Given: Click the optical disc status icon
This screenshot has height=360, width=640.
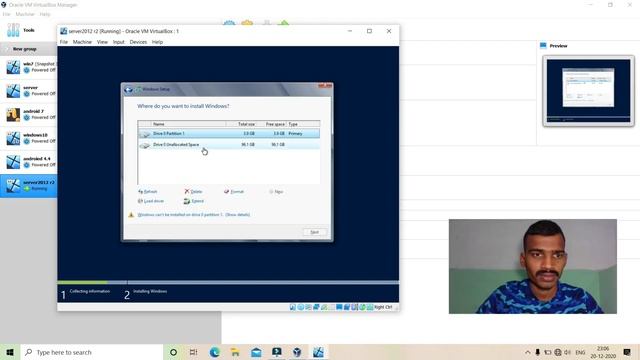Looking at the screenshot, I should [300, 307].
